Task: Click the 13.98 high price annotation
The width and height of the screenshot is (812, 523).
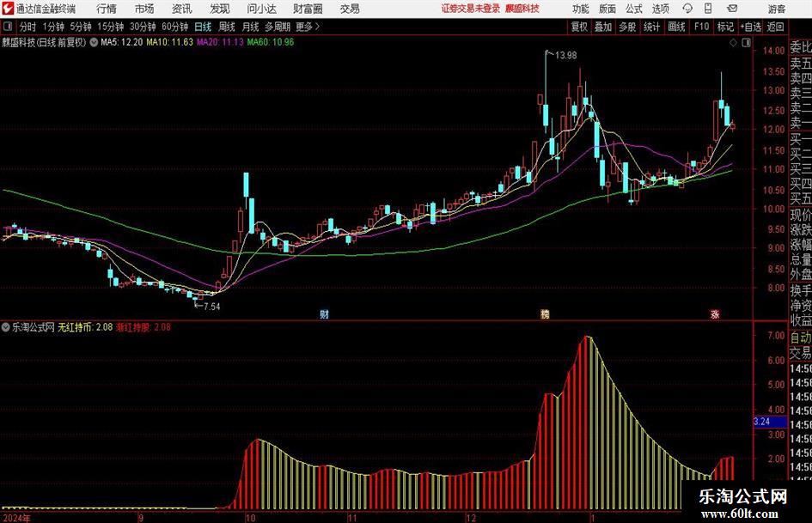Action: pos(565,55)
